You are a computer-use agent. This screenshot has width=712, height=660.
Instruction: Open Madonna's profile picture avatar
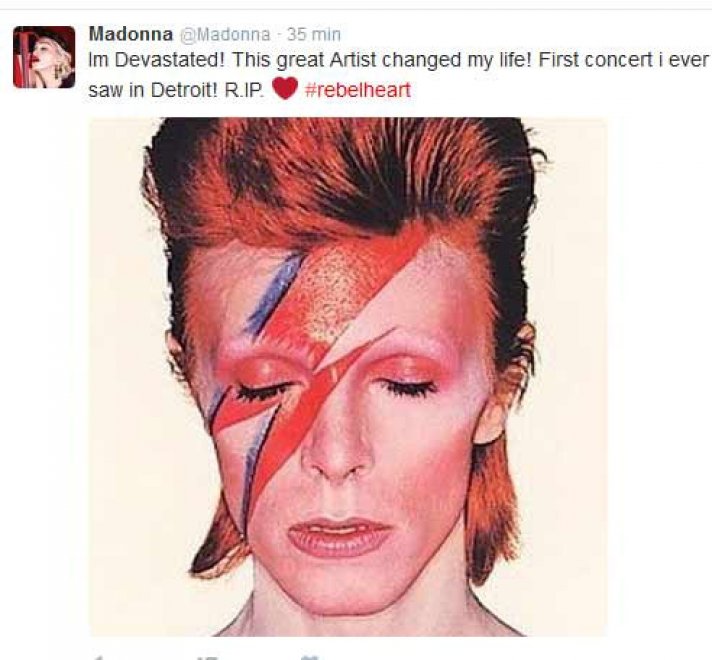point(44,57)
